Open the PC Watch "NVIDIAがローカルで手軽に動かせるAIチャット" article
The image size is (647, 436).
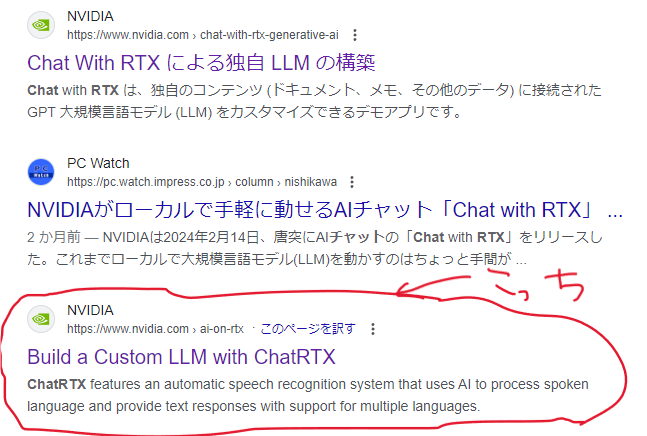(x=325, y=210)
